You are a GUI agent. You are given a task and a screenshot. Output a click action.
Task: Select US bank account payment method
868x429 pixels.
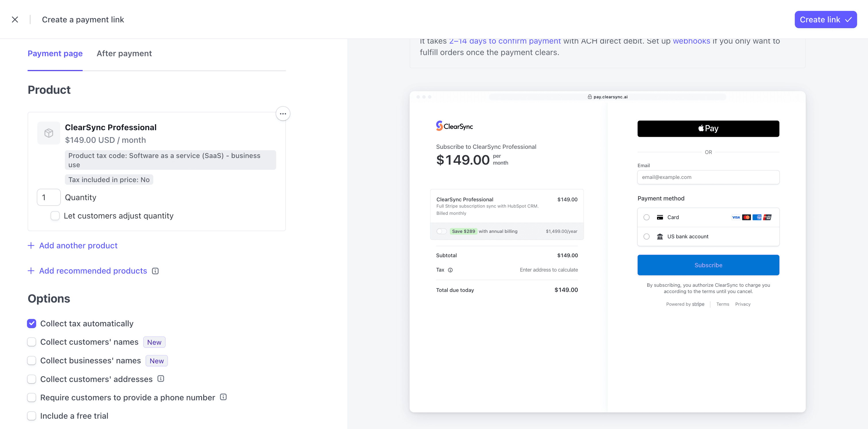click(647, 236)
